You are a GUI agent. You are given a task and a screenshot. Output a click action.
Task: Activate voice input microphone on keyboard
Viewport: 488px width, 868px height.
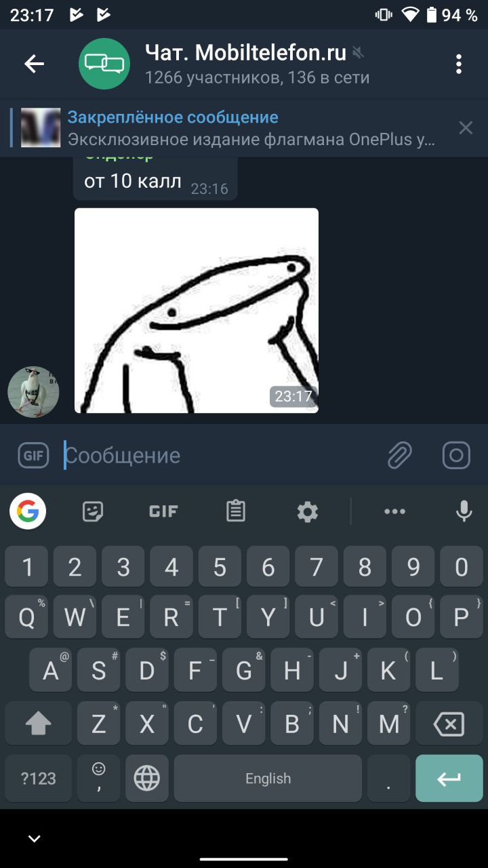coord(464,511)
